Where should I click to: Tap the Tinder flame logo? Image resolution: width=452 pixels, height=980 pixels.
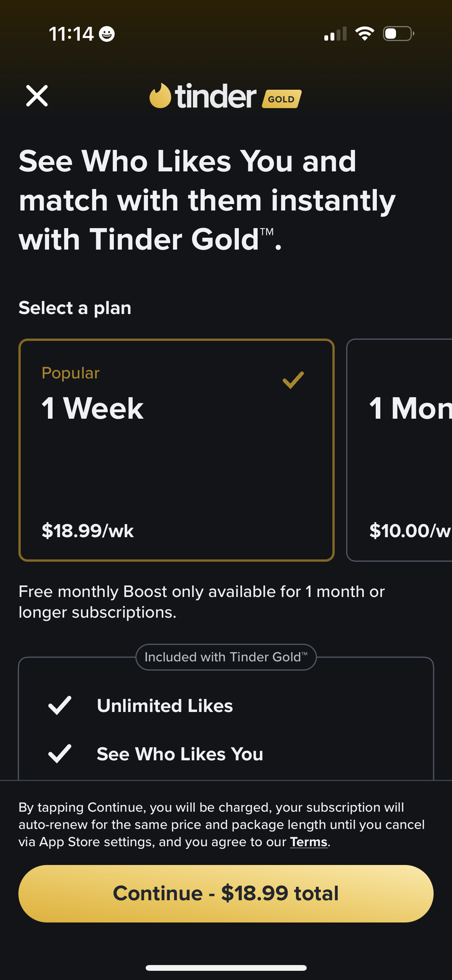click(160, 96)
